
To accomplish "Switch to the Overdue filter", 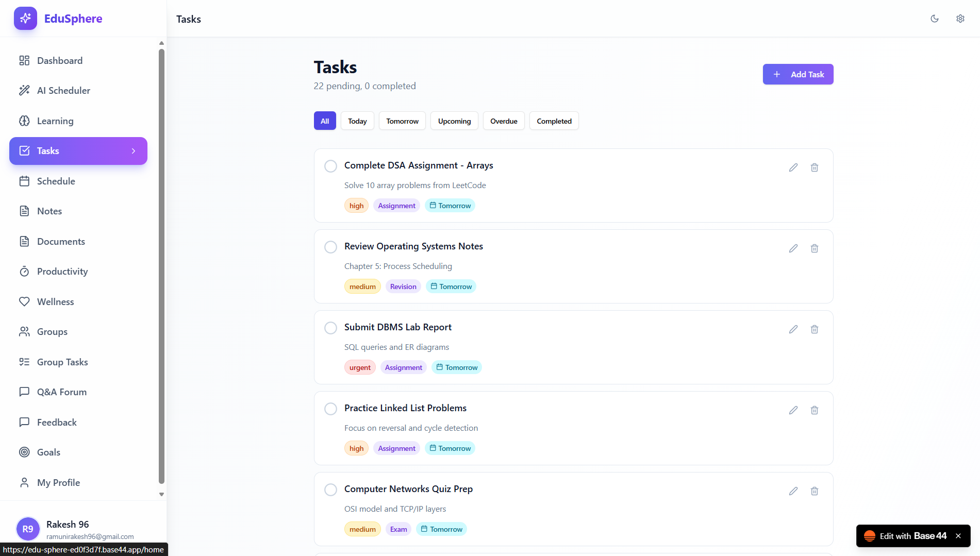I will (x=504, y=121).
